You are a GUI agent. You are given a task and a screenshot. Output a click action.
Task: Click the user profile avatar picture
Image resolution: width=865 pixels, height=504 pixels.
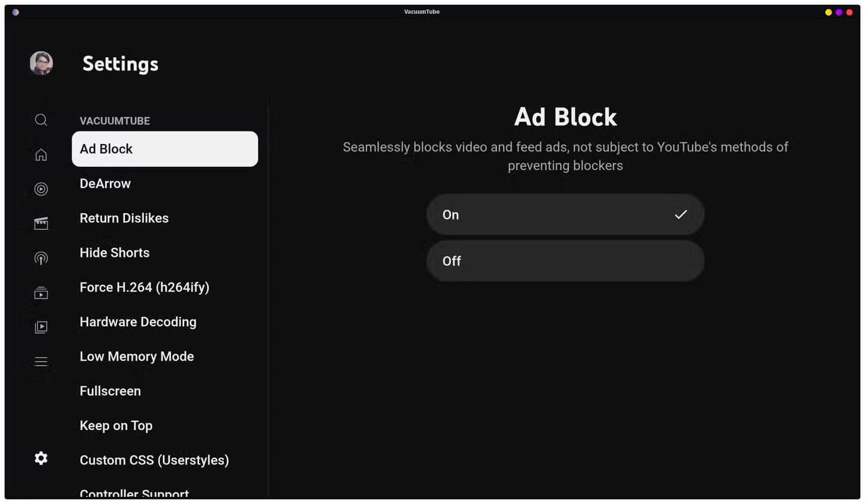pyautogui.click(x=41, y=63)
